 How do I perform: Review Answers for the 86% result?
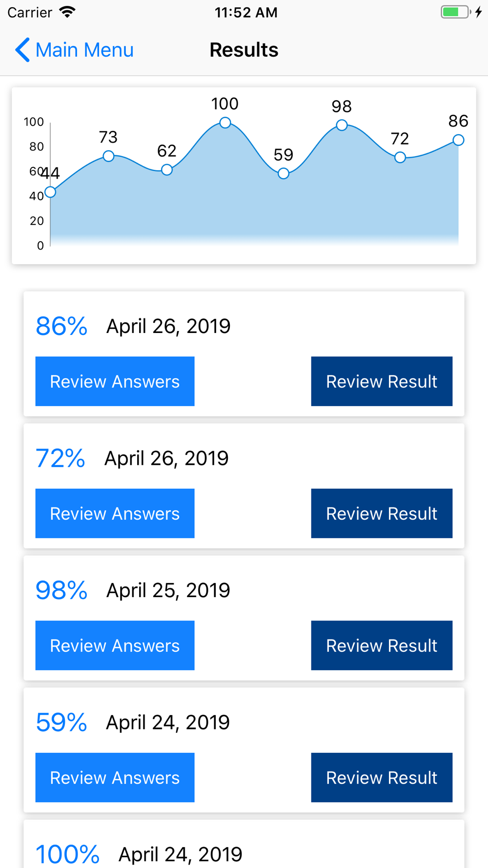pyautogui.click(x=115, y=381)
